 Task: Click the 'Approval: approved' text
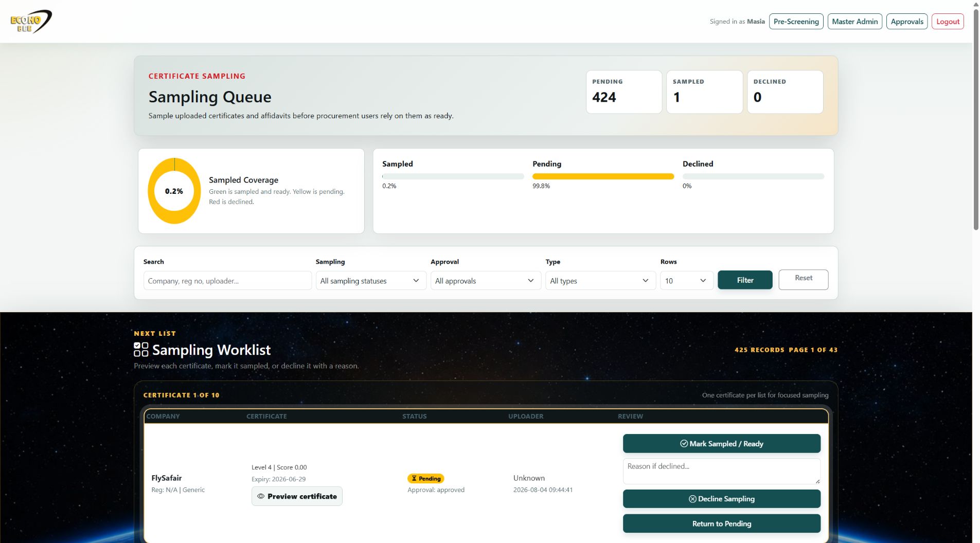436,490
